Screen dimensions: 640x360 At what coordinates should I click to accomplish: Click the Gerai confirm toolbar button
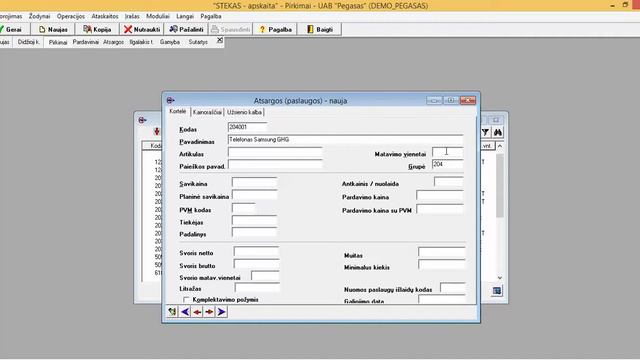[x=13, y=29]
